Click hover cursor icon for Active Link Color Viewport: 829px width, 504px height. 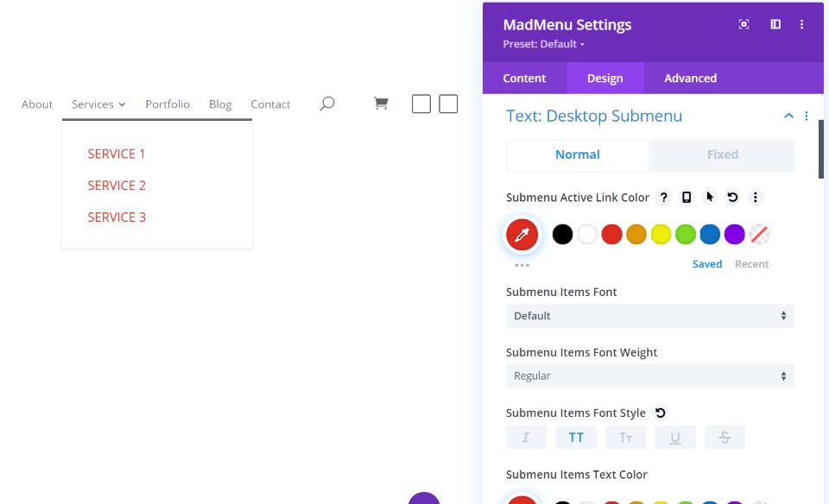tap(710, 197)
